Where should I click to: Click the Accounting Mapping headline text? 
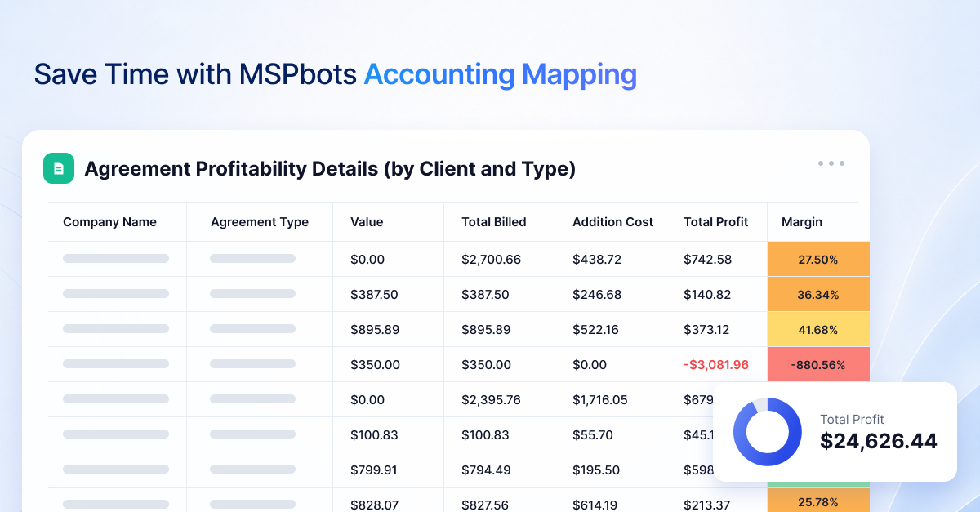500,74
